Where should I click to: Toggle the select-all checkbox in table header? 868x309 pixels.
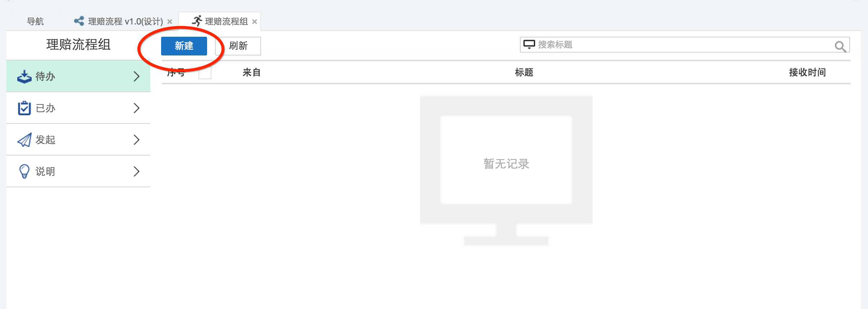205,73
